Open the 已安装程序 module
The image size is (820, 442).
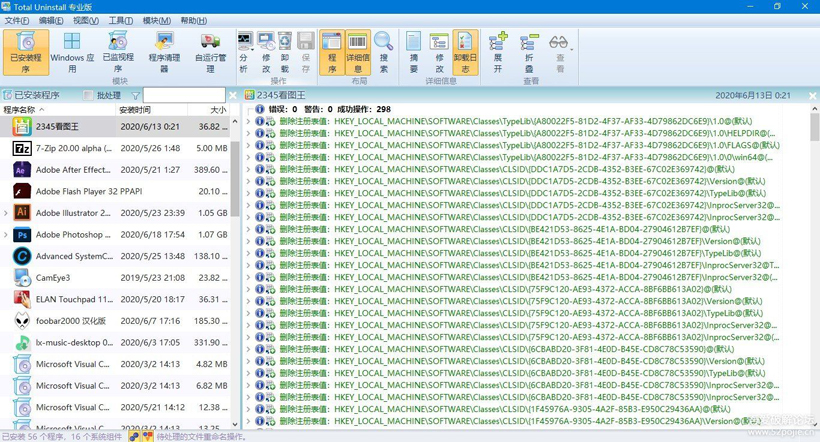point(26,52)
